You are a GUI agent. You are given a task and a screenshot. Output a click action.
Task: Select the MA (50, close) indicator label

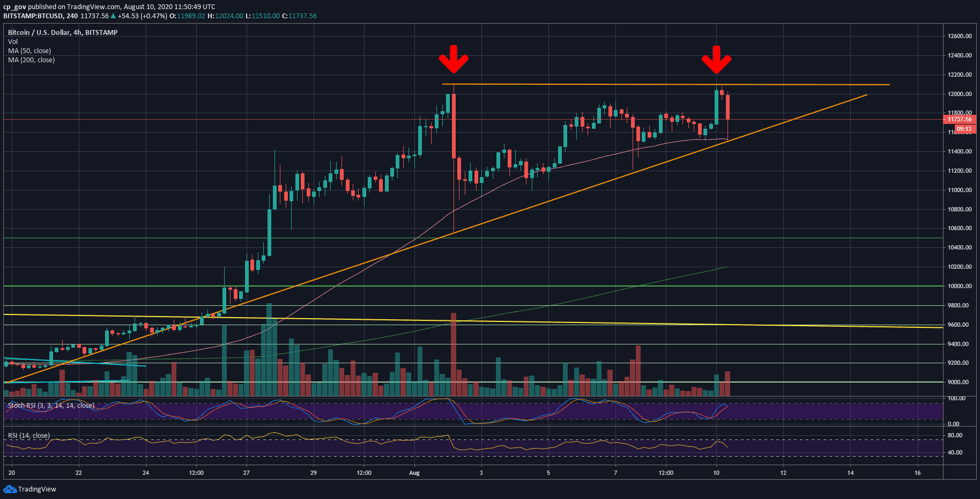29,50
